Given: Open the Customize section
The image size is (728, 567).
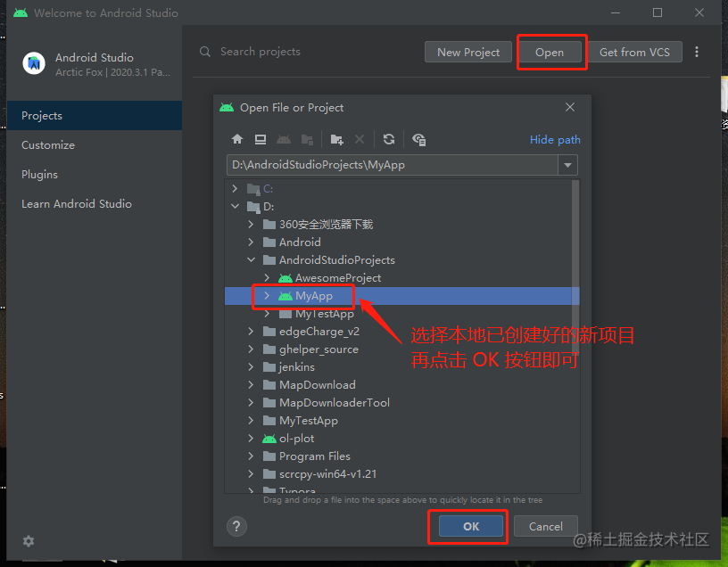Looking at the screenshot, I should (47, 144).
